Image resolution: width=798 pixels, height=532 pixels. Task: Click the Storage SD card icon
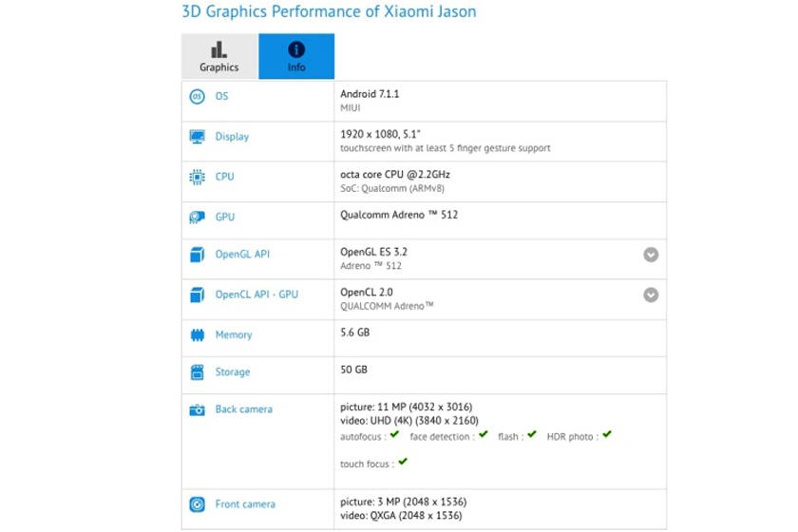pyautogui.click(x=197, y=372)
